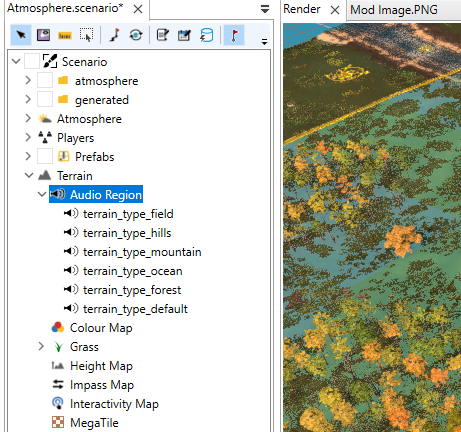This screenshot has height=432, width=461.
Task: Open the edit script toolbar icon
Action: click(163, 35)
